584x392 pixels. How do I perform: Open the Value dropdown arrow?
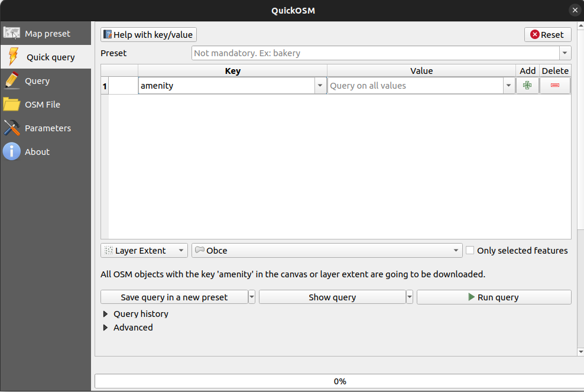click(x=509, y=86)
